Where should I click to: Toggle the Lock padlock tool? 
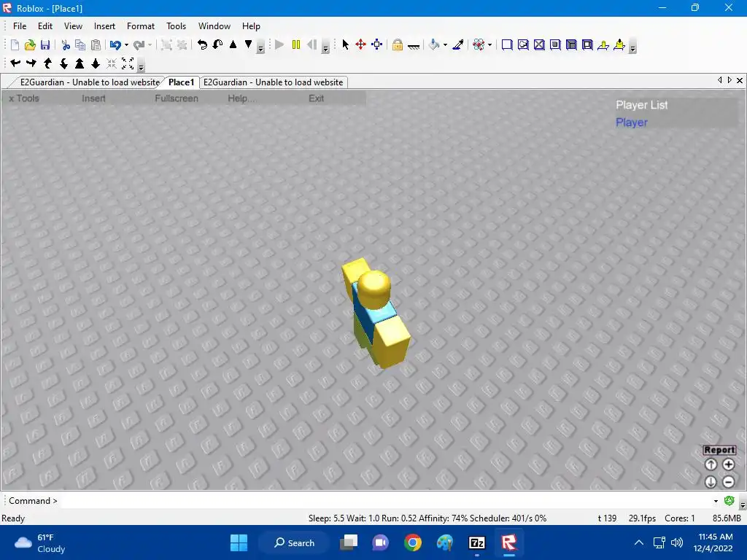point(398,44)
